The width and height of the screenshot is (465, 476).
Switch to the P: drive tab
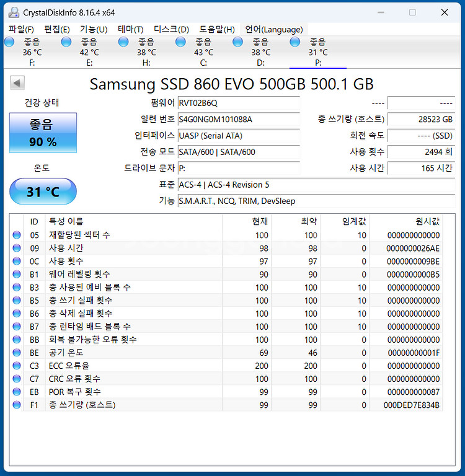click(317, 52)
